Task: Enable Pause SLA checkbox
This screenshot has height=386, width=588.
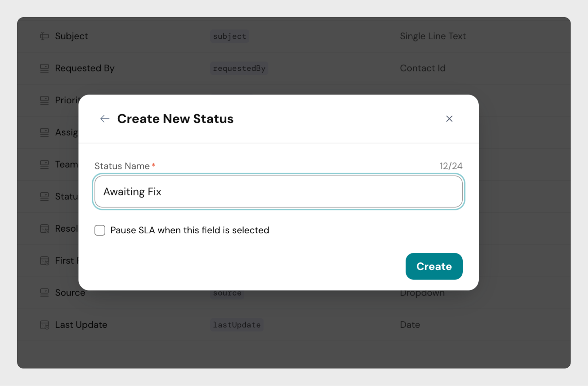Action: pyautogui.click(x=100, y=230)
